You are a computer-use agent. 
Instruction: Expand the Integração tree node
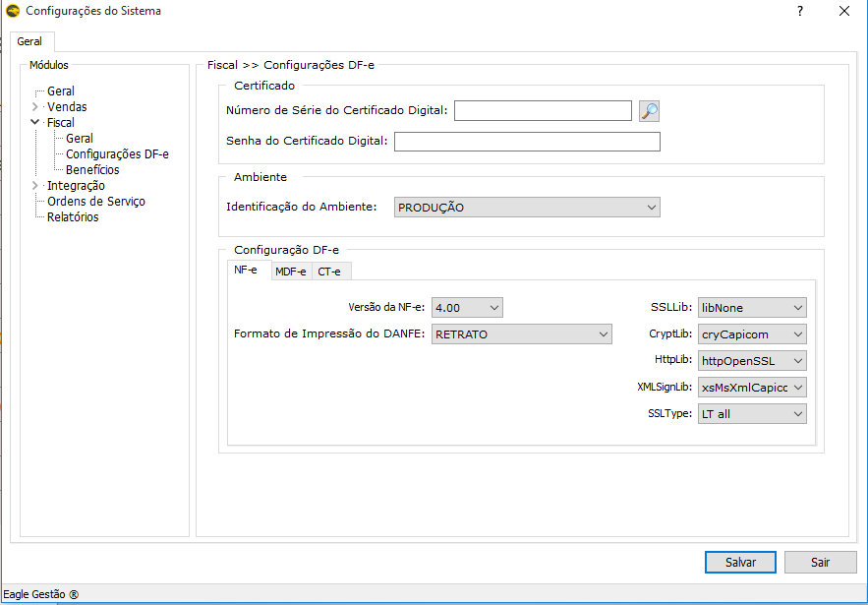pyautogui.click(x=34, y=186)
